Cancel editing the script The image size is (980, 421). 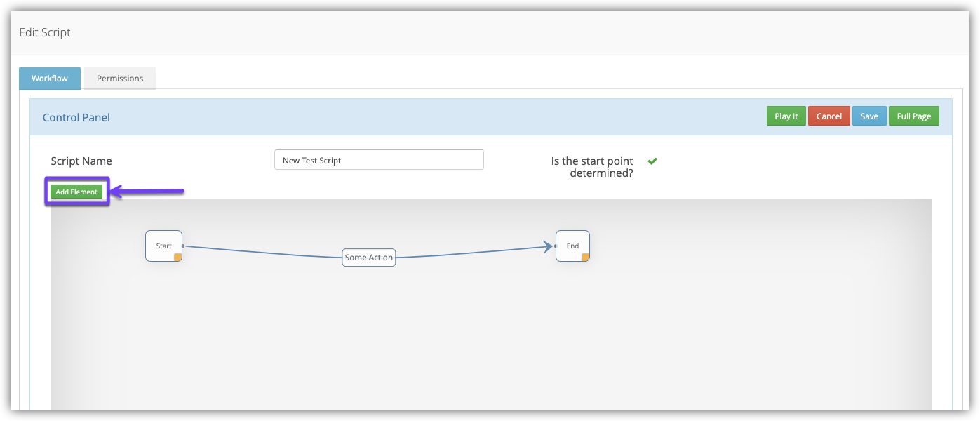(x=828, y=116)
